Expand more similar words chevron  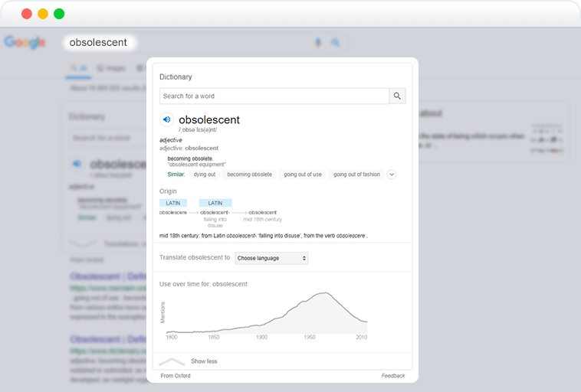point(392,175)
